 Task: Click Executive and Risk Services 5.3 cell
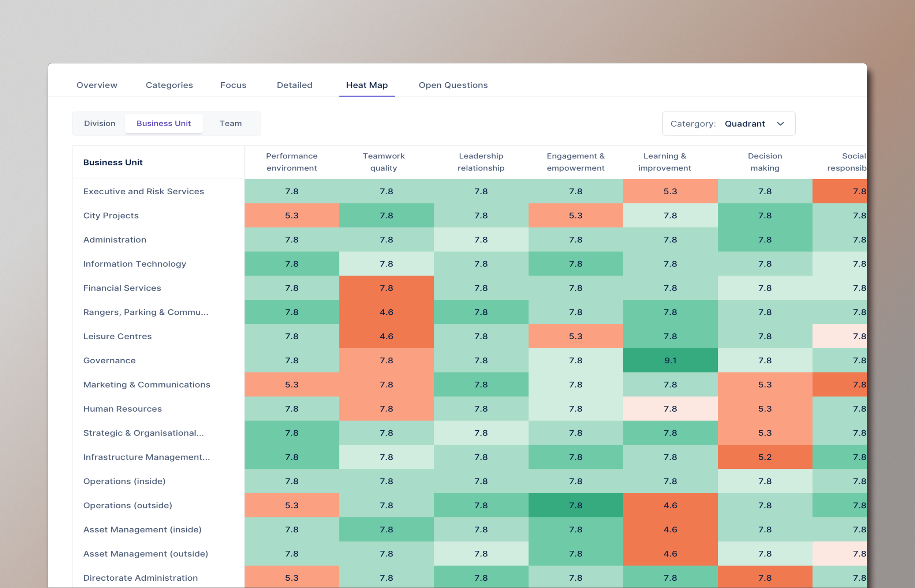pyautogui.click(x=670, y=191)
